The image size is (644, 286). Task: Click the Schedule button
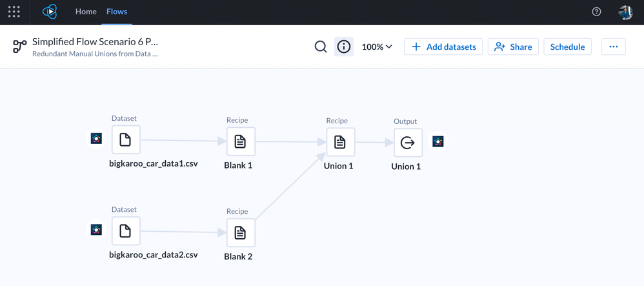coord(567,46)
